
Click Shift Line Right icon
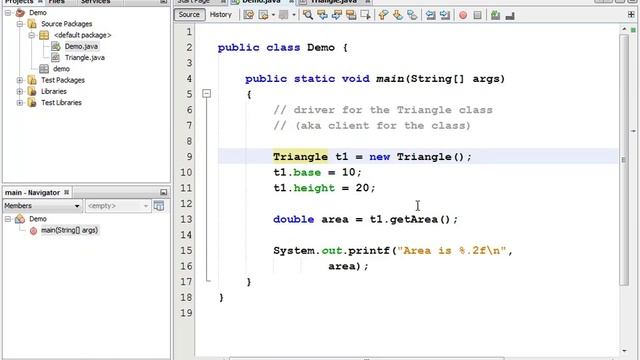point(445,15)
